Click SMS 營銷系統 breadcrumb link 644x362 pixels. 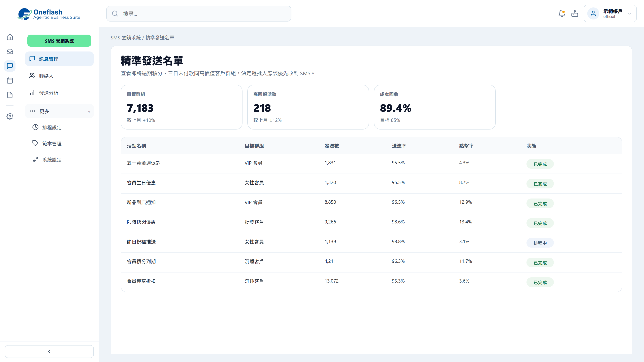coord(126,38)
